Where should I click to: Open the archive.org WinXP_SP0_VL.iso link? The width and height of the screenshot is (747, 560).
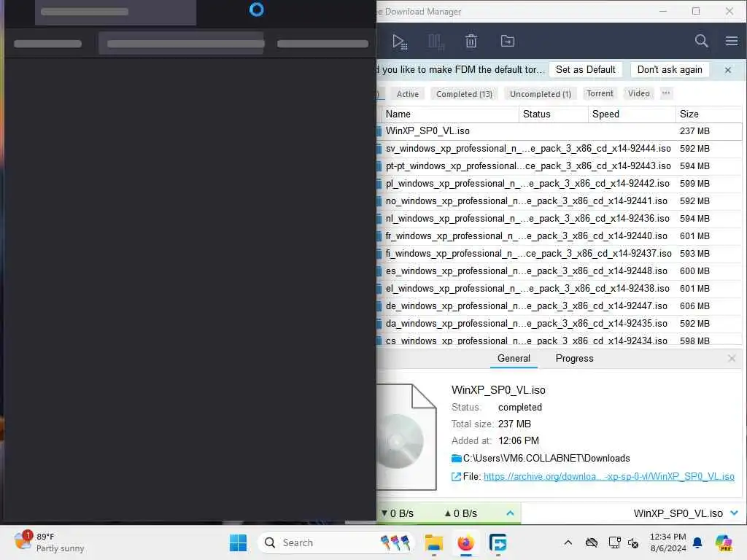tap(609, 477)
